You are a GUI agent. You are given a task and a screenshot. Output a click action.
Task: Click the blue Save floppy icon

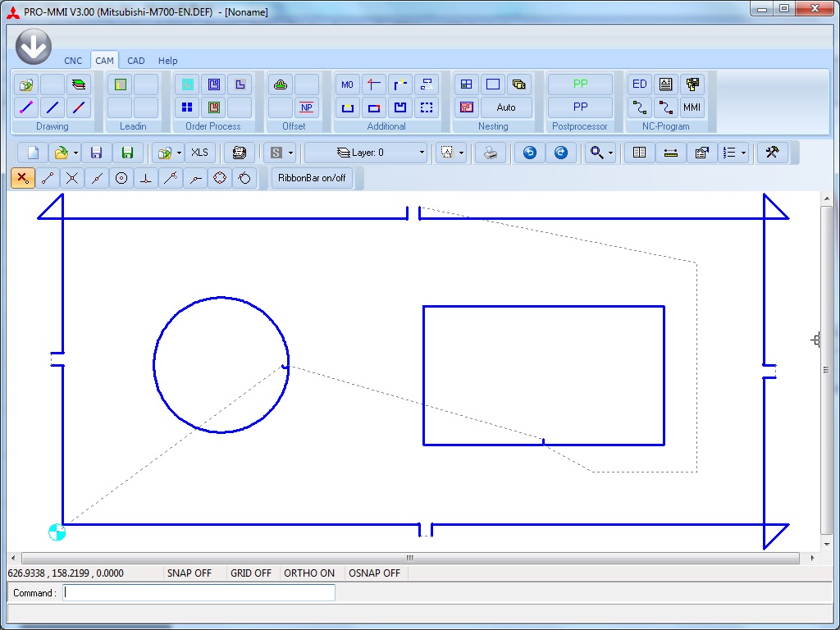pos(96,153)
